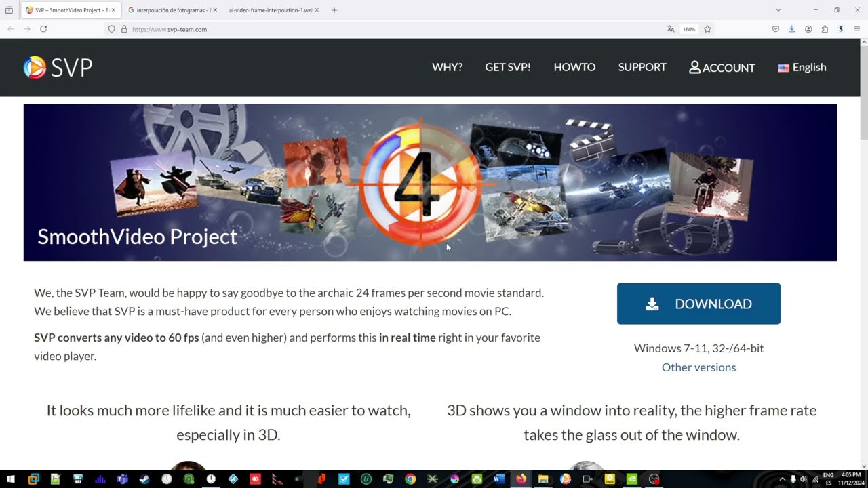868x488 pixels.
Task: Open the 4:05 PM clock calendar
Action: pyautogui.click(x=851, y=479)
